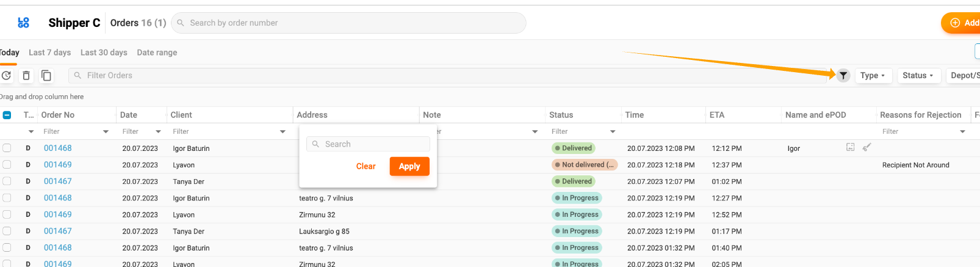Click the refresh orders icon
This screenshot has width=980, height=267.
coord(7,76)
